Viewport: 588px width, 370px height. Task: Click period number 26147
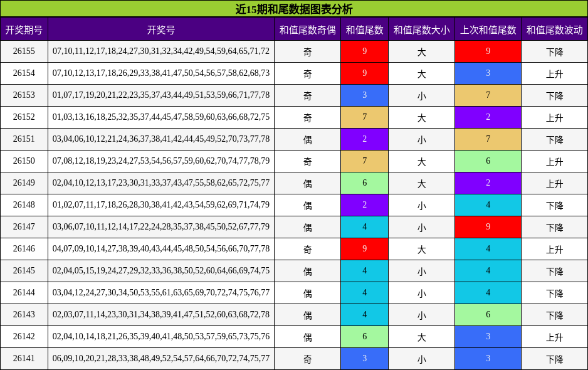(x=24, y=226)
